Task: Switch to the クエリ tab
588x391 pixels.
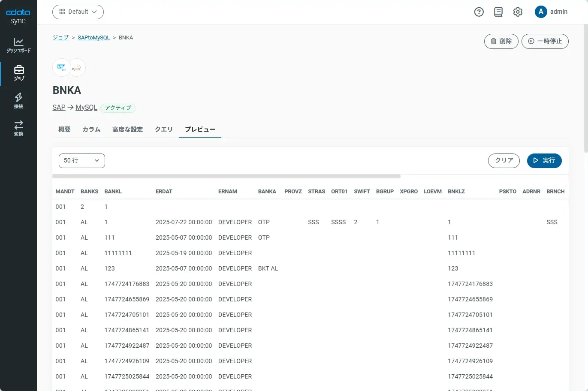Action: (163, 129)
